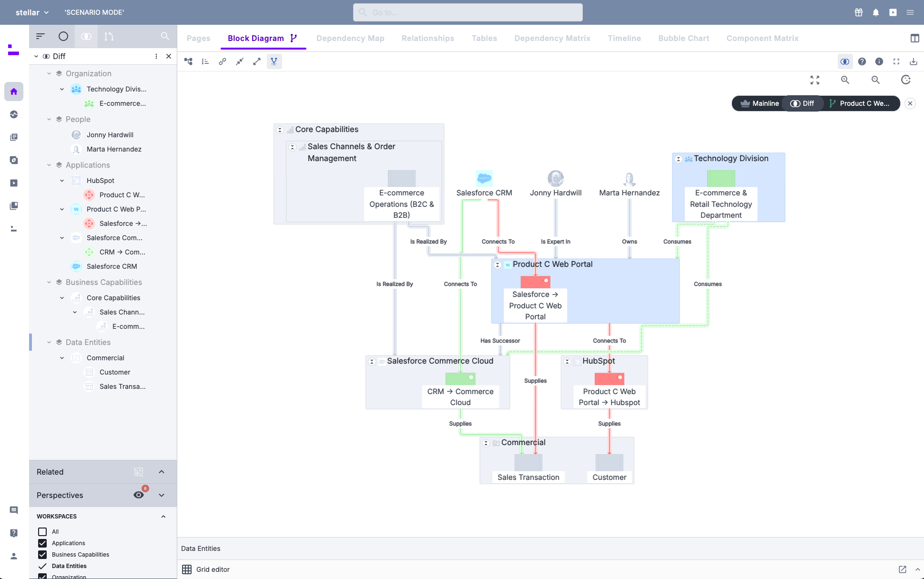
Task: Click the Go to search field
Action: [x=468, y=12]
